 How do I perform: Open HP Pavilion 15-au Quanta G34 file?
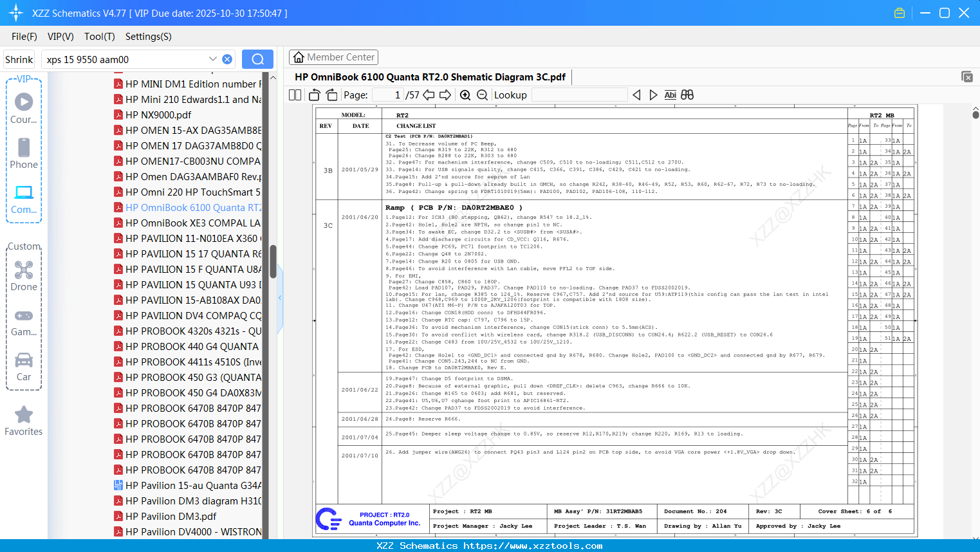(x=187, y=486)
